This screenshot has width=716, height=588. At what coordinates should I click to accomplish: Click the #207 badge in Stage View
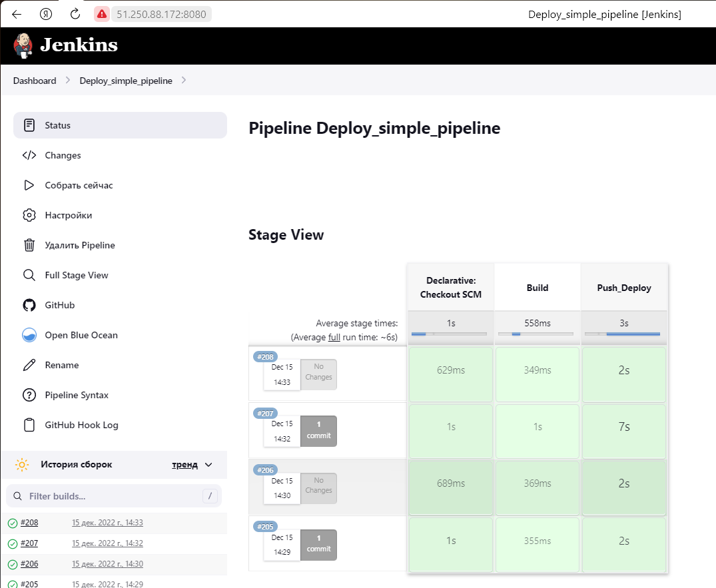point(265,414)
